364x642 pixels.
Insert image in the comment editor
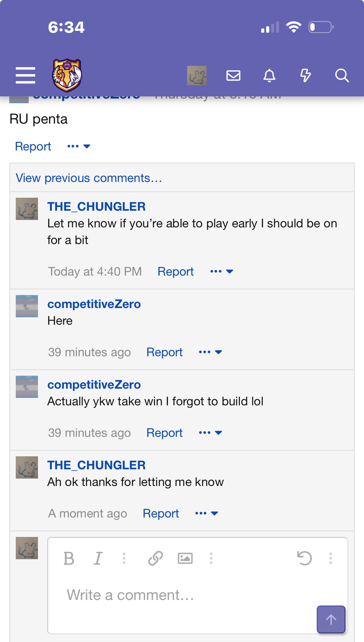pos(185,558)
